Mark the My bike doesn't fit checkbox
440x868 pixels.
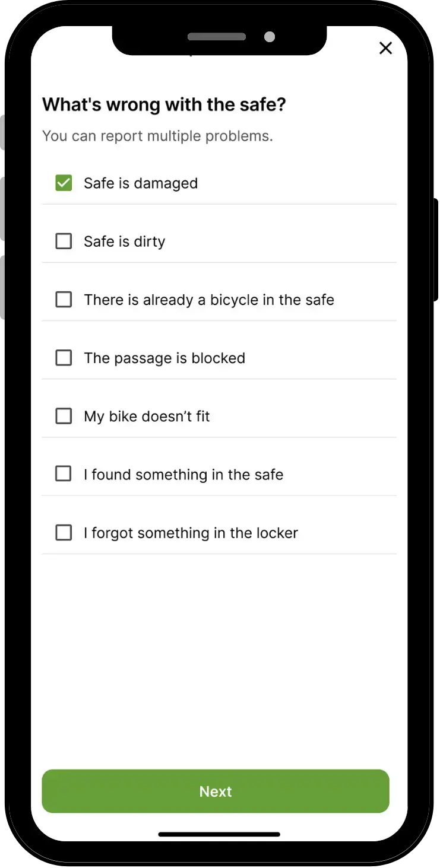64,416
